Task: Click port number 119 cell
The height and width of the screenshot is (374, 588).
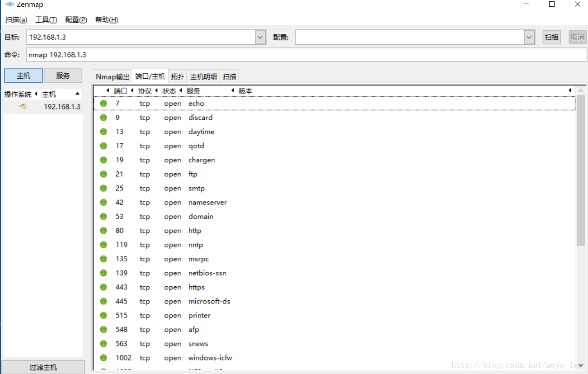Action: pos(121,245)
